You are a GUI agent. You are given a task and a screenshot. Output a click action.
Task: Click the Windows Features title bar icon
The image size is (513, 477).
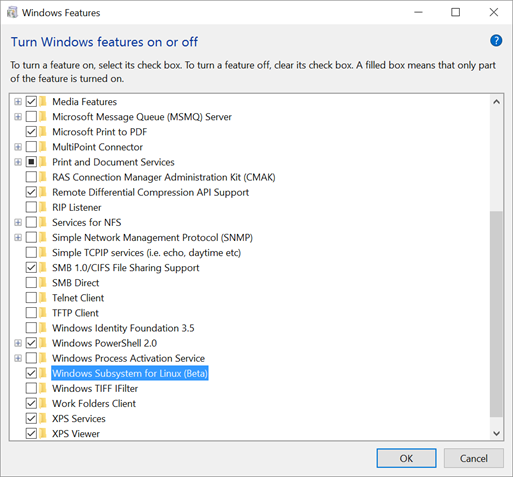point(12,13)
